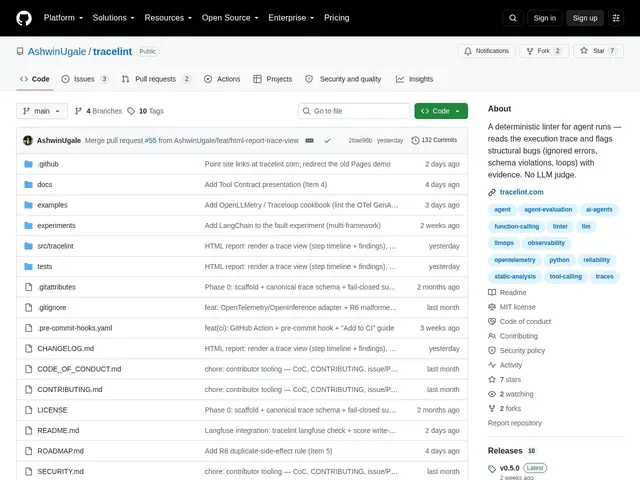Screen dimensions: 640x480
Task: Select the static-analysis topic tag
Action: click(x=515, y=277)
